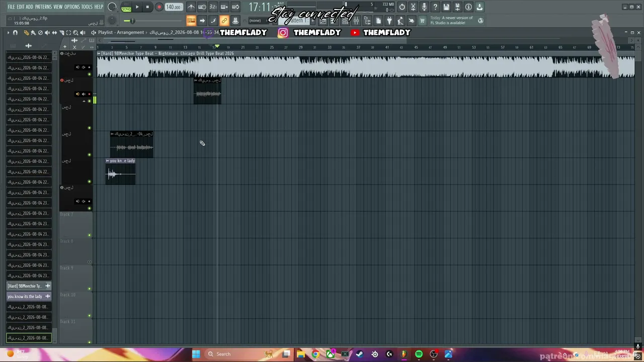Collapse the armed track group triangle
The height and width of the screenshot is (362, 644).
pos(84,101)
